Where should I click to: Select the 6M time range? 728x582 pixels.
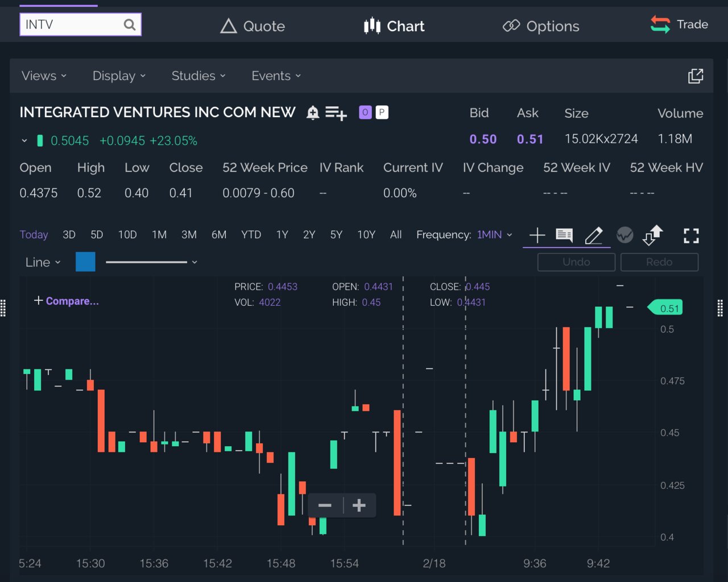coord(219,235)
